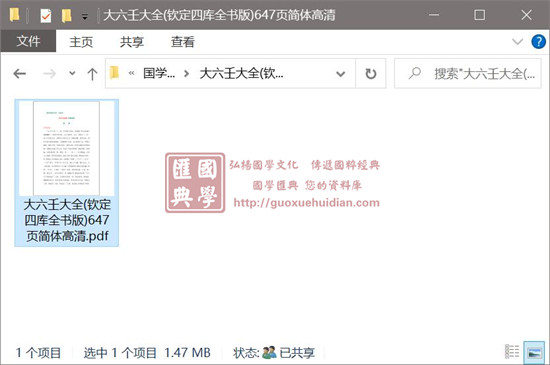
Task: Click the shared state people icon
Action: coord(269,352)
